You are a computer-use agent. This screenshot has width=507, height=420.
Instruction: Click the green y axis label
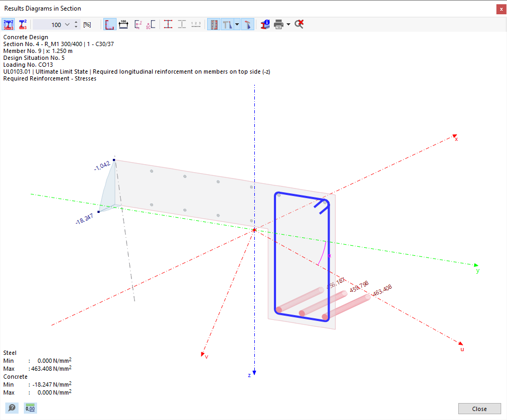477,271
